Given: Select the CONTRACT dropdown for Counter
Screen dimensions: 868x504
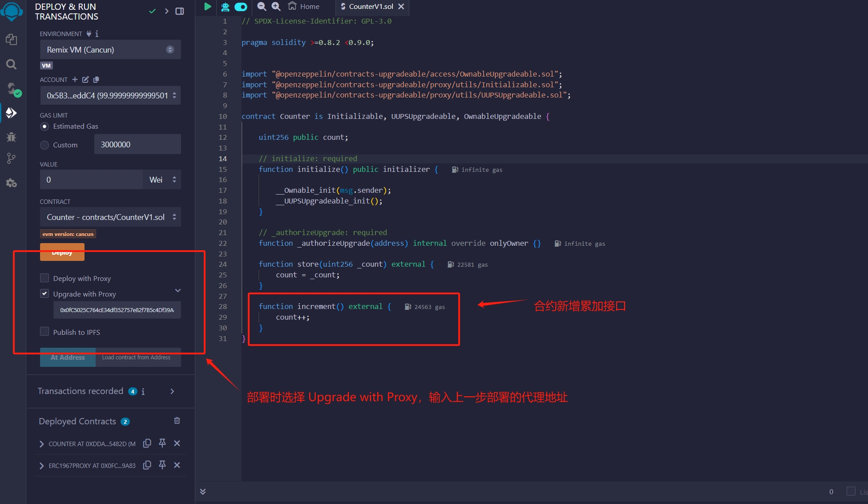Looking at the screenshot, I should (x=110, y=217).
